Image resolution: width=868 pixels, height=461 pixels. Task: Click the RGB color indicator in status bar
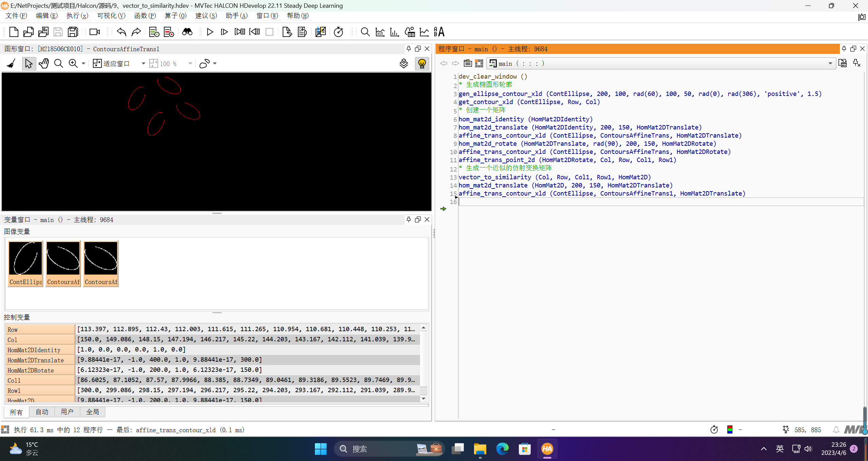point(730,430)
